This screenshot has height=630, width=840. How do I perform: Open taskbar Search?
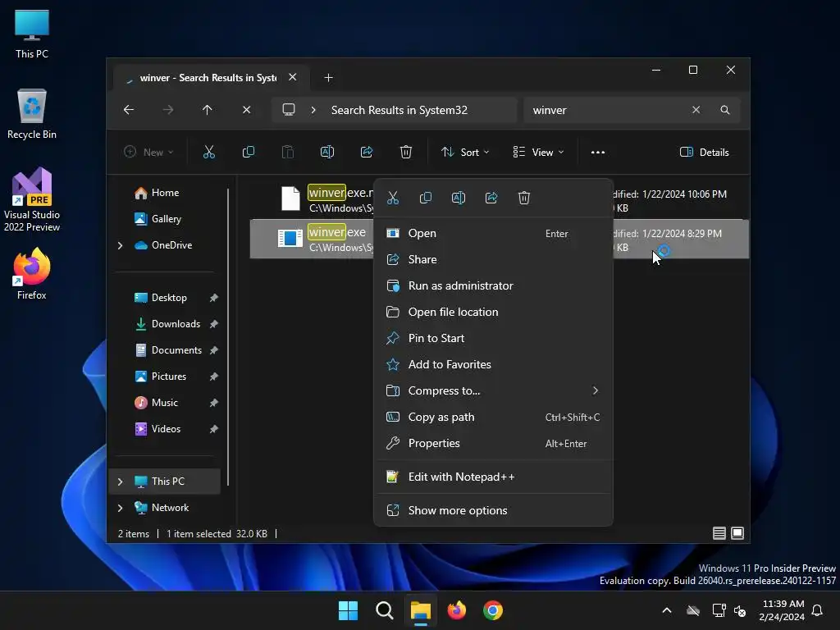385,610
